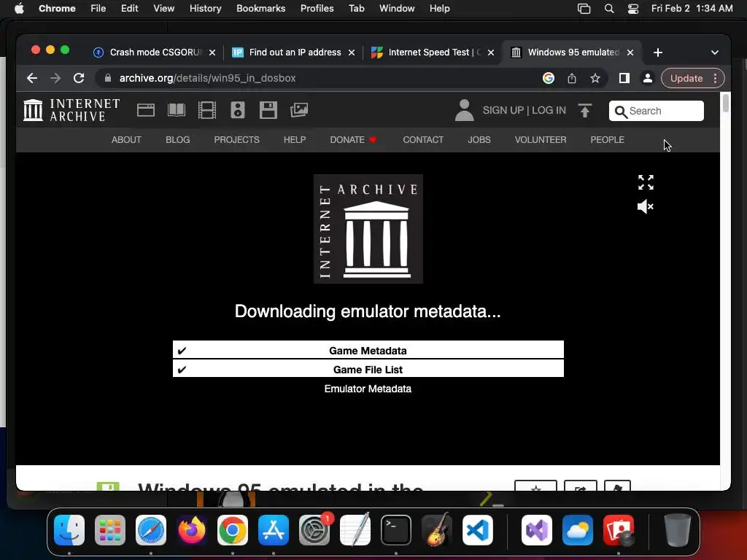Go back with browser back arrow
Image resolution: width=747 pixels, height=560 pixels.
[32, 78]
